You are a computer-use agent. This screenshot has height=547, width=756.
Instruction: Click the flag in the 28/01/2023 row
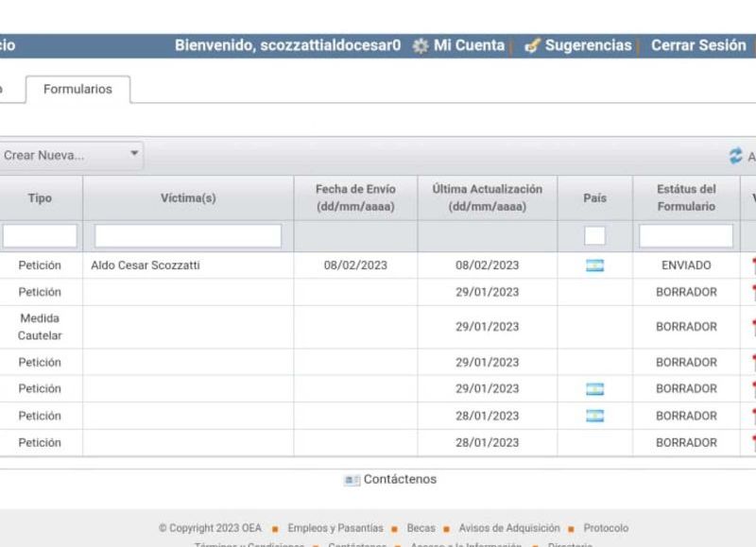click(594, 416)
